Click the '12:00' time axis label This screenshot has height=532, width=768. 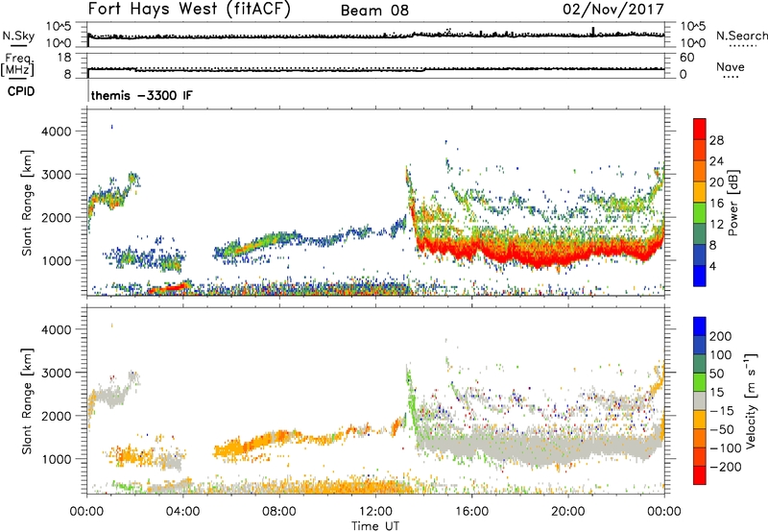(x=375, y=512)
